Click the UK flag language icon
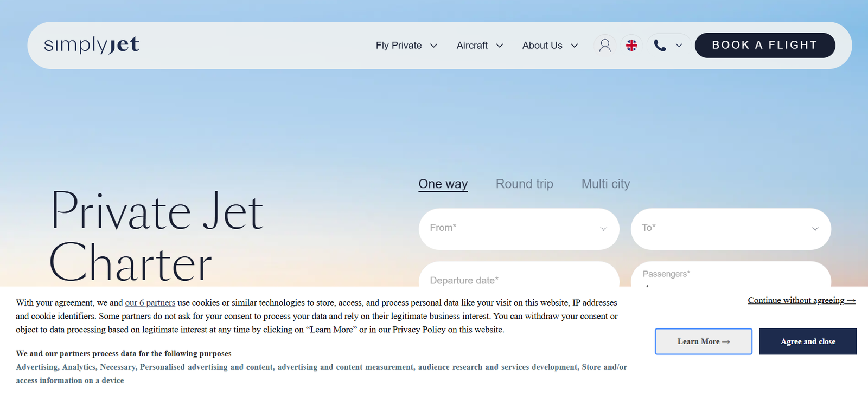868x394 pixels. [631, 46]
